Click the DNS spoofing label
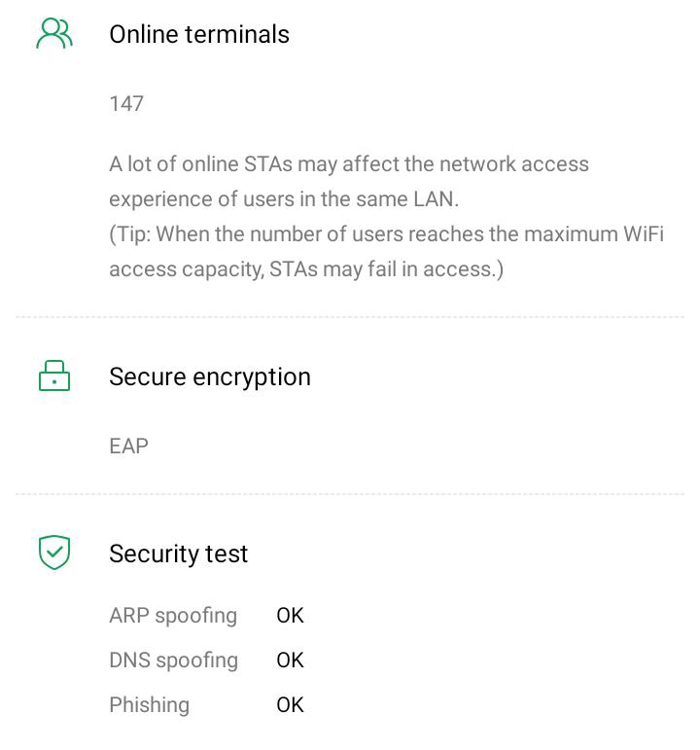The height and width of the screenshot is (750, 700). (173, 661)
